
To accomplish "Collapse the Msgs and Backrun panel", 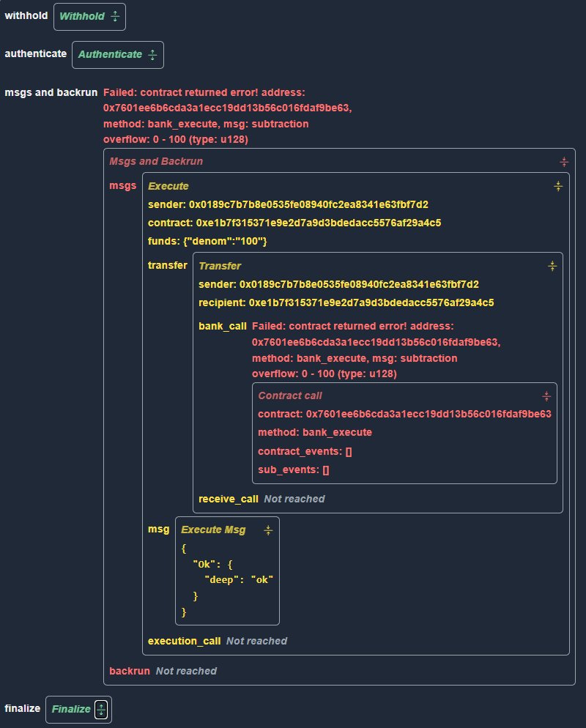I will coord(564,162).
